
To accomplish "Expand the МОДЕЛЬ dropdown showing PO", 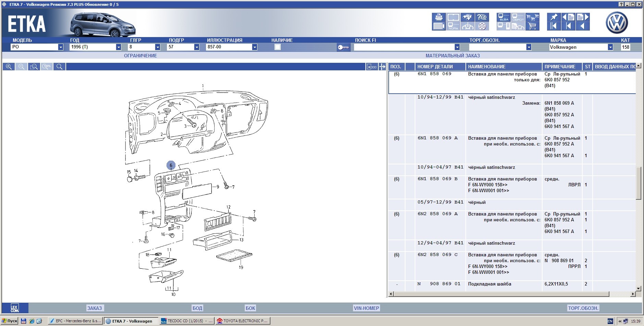I will [x=61, y=47].
